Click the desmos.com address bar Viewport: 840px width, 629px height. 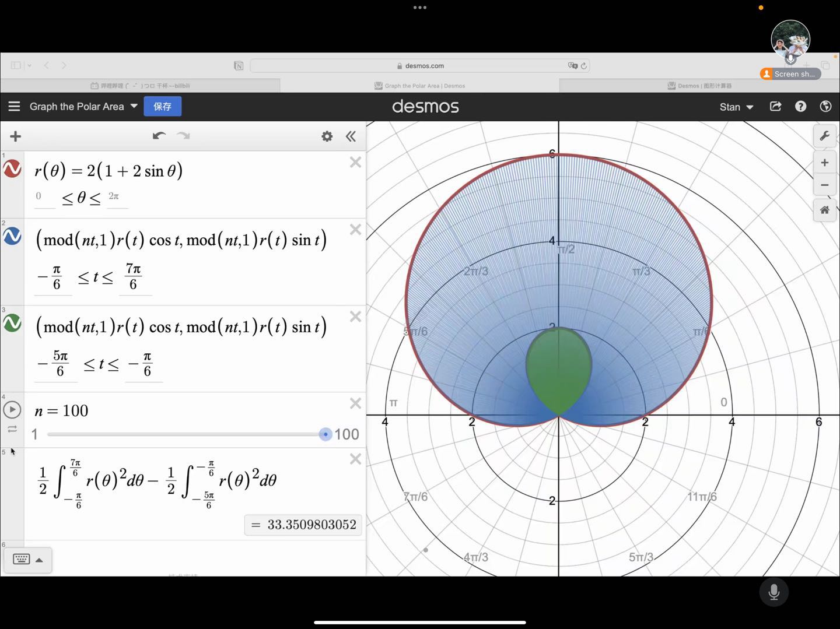click(420, 66)
